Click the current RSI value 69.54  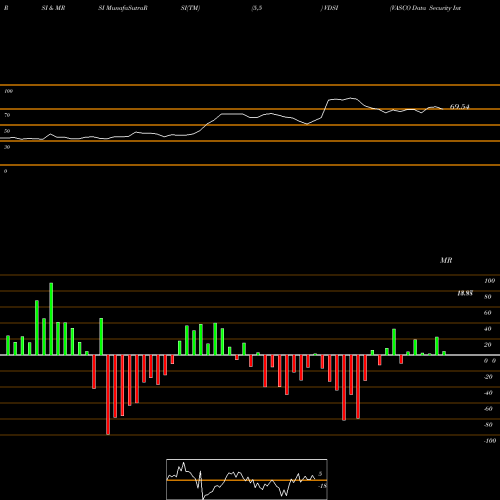(459, 107)
